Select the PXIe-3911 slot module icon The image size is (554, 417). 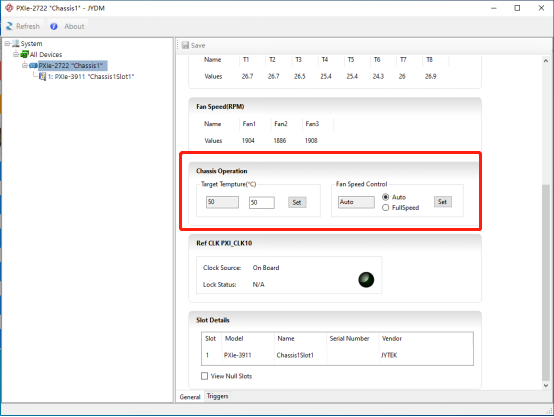pos(42,76)
